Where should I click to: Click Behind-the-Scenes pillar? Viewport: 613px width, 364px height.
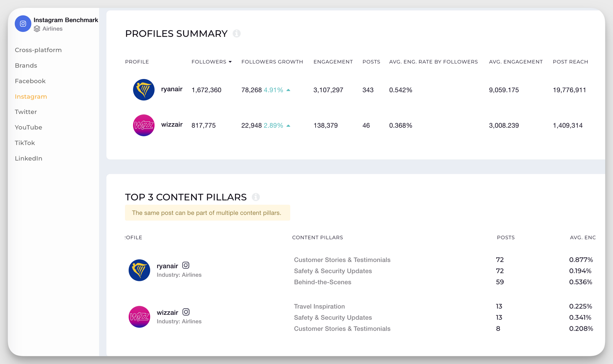pos(322,282)
